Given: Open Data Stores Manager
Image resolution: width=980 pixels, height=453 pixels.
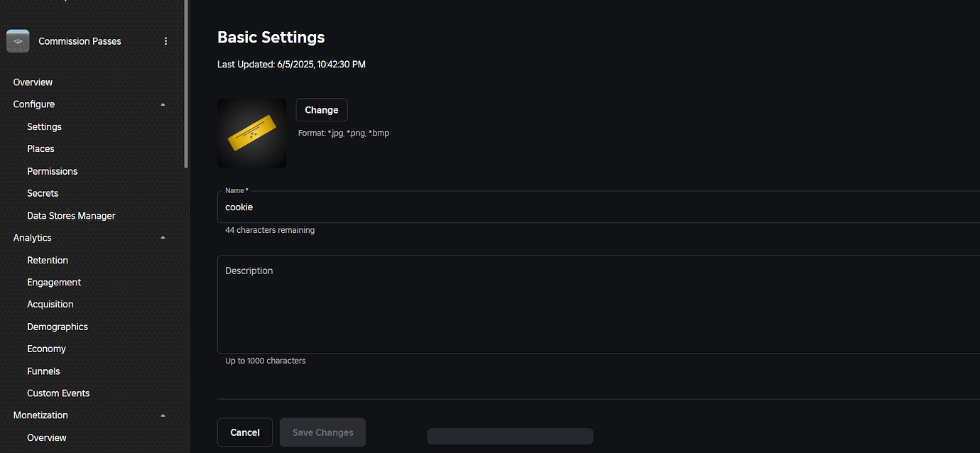Looking at the screenshot, I should (71, 215).
